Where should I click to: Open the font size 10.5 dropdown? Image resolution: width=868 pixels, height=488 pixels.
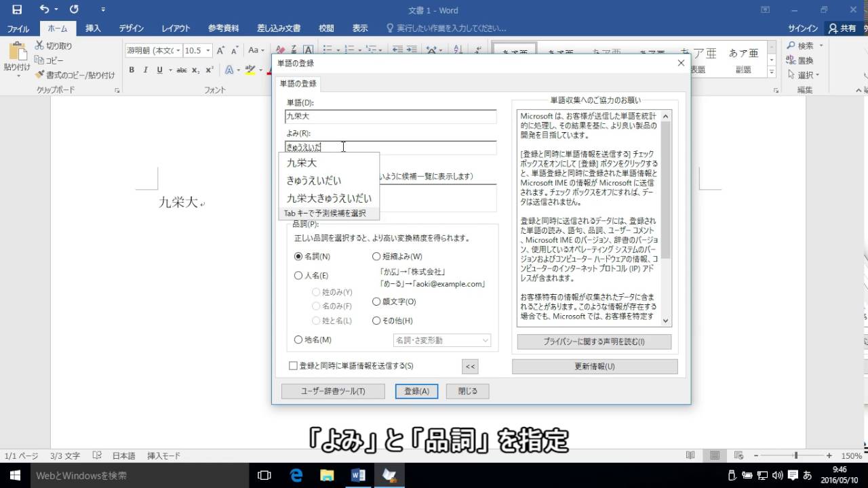click(208, 50)
